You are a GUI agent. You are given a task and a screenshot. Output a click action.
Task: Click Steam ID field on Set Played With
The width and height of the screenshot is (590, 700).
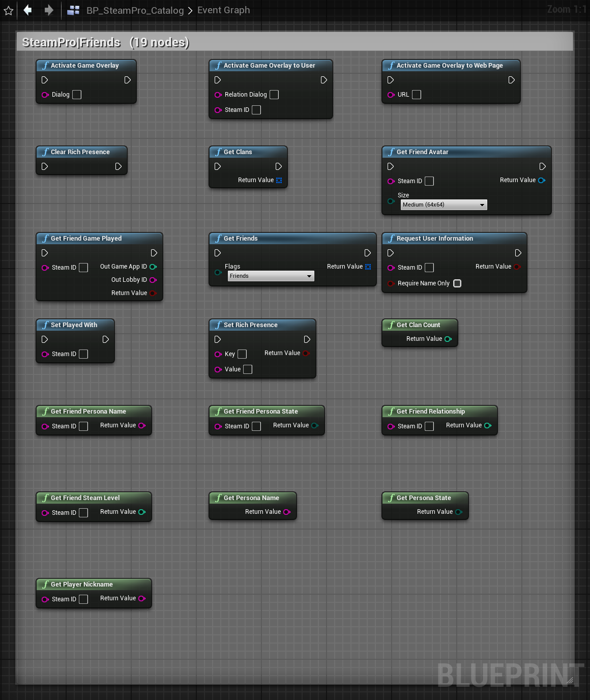83,354
